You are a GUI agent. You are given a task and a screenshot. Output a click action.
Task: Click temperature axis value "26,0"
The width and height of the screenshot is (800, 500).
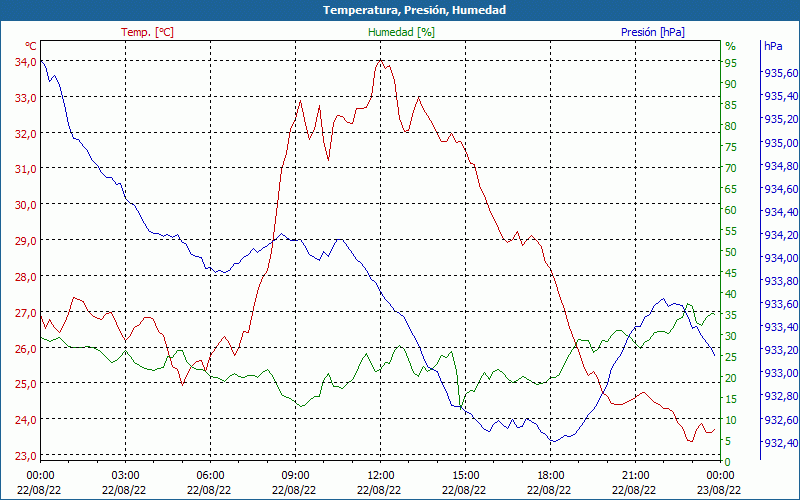26,348
